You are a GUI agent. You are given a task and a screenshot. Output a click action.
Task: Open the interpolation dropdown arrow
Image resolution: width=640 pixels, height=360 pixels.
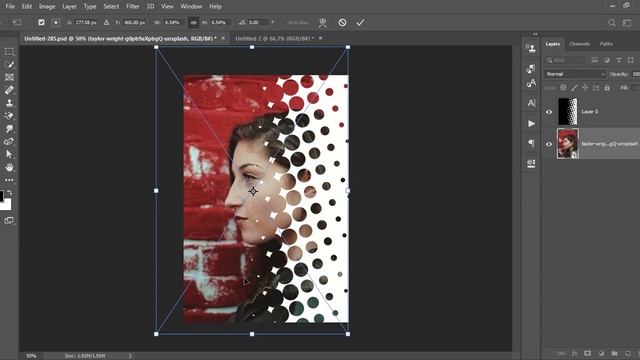[x=273, y=22]
